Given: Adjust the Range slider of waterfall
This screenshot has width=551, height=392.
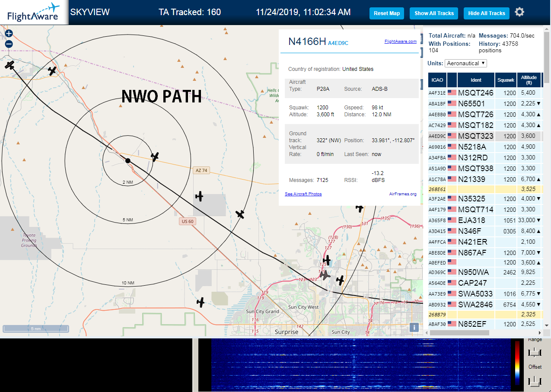Looking at the screenshot, I should point(535,352).
